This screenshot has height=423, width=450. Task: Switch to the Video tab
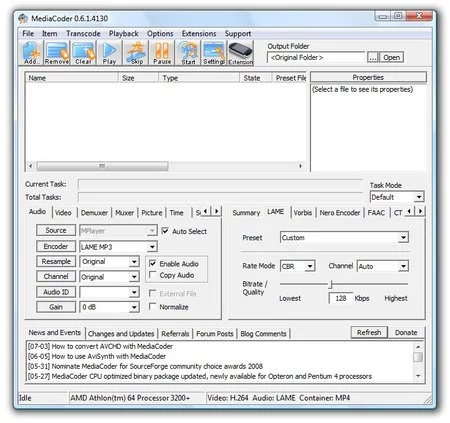click(x=63, y=213)
